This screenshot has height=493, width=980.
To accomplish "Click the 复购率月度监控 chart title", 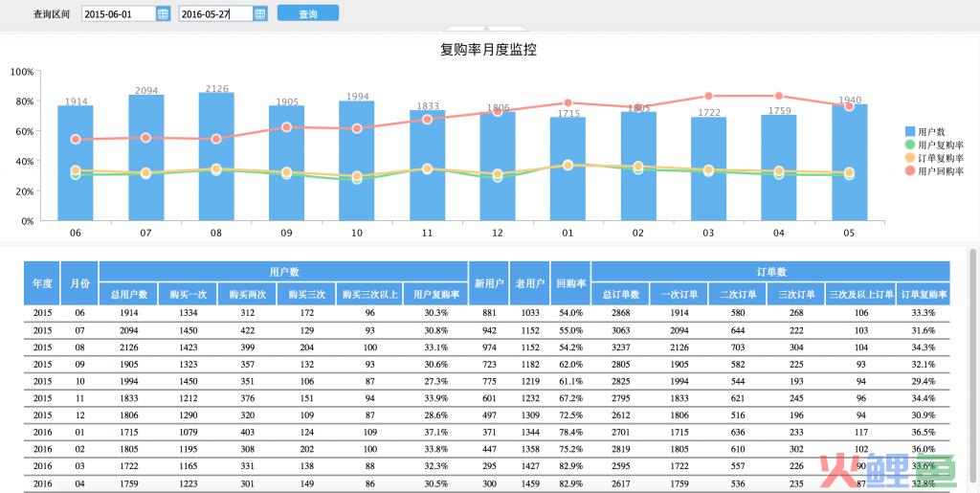I will coord(488,50).
